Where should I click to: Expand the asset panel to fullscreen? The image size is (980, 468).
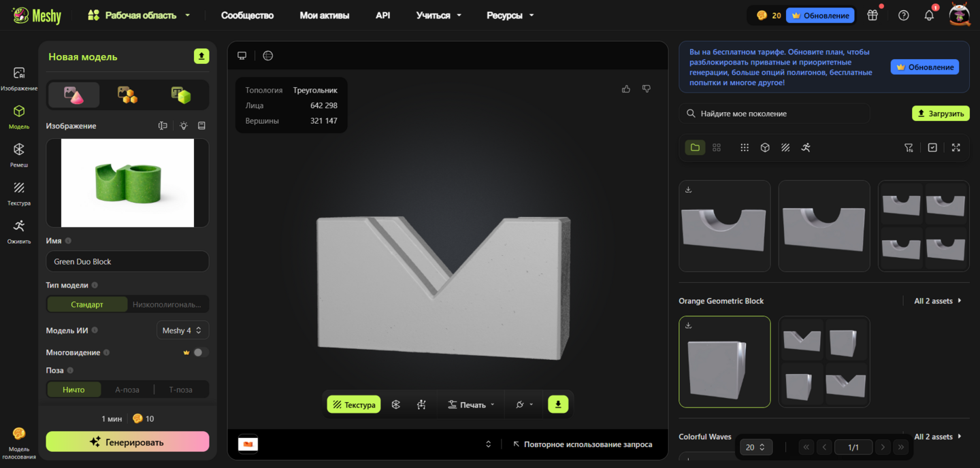(x=956, y=148)
